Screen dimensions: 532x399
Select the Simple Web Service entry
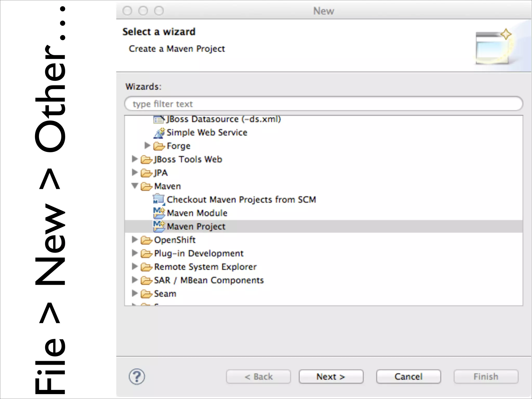pos(207,132)
